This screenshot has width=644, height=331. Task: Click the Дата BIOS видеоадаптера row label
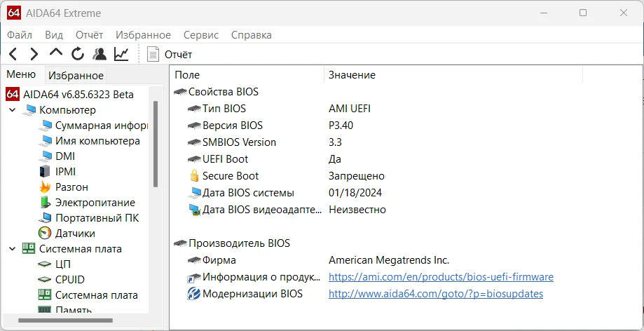click(262, 210)
